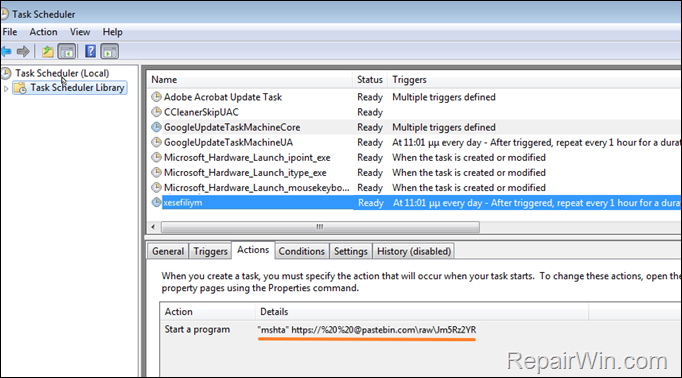Open the History (disabled) tab
Screen dimensions: 682x378
point(414,251)
